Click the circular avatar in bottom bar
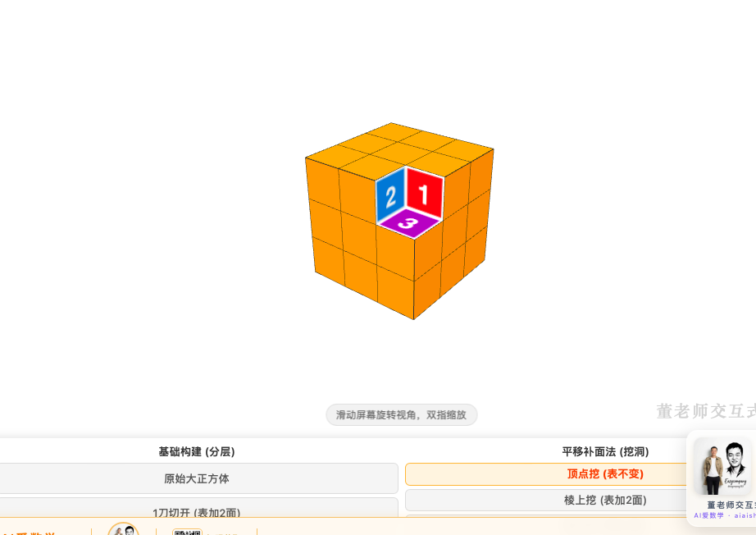Image resolution: width=756 pixels, height=535 pixels. pos(124,528)
